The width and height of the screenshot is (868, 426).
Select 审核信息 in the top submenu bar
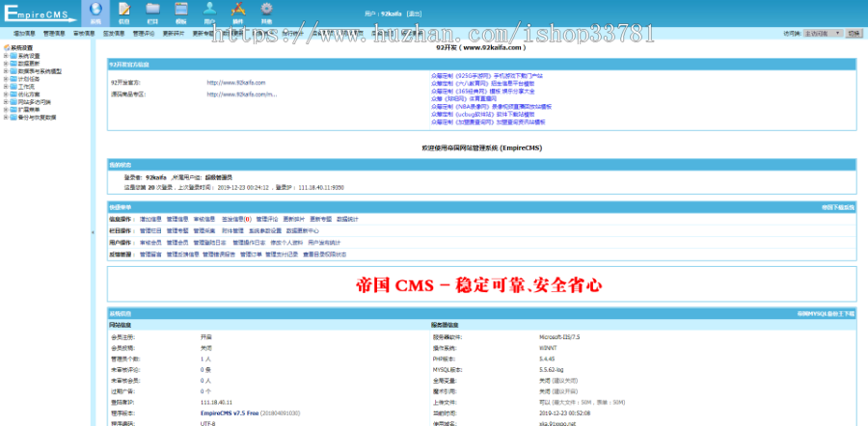84,33
